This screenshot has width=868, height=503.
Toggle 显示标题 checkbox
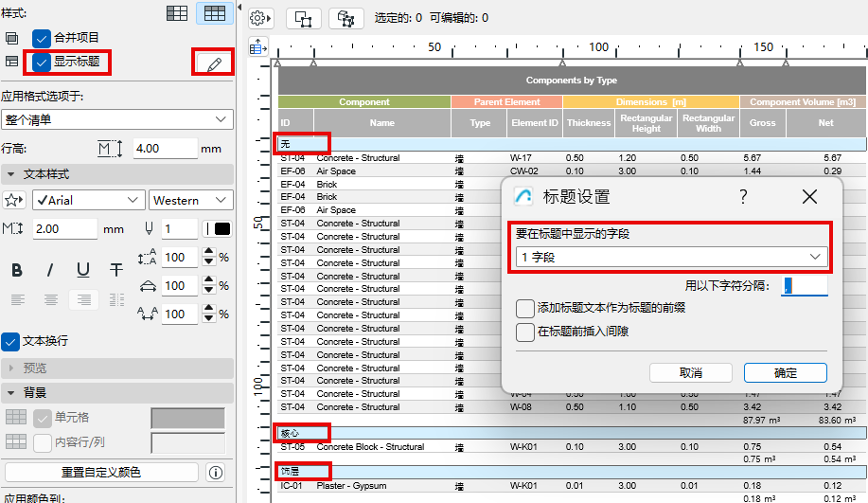tap(42, 62)
